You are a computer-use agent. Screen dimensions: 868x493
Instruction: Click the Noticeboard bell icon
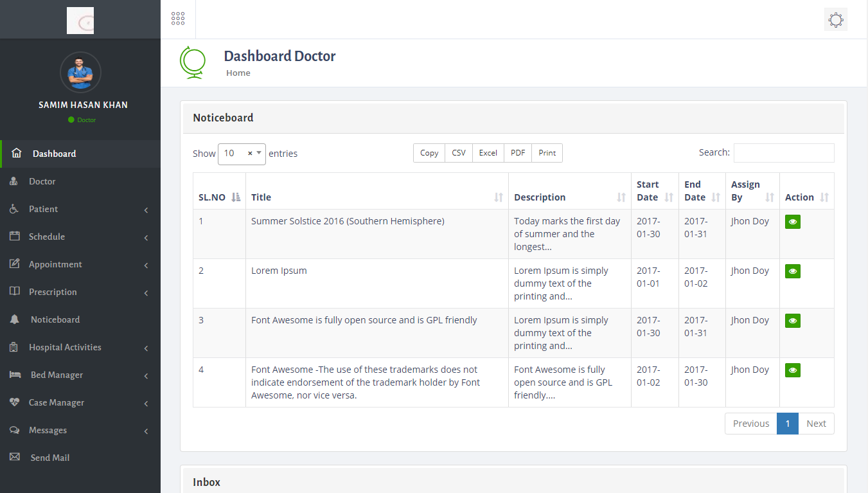[15, 319]
